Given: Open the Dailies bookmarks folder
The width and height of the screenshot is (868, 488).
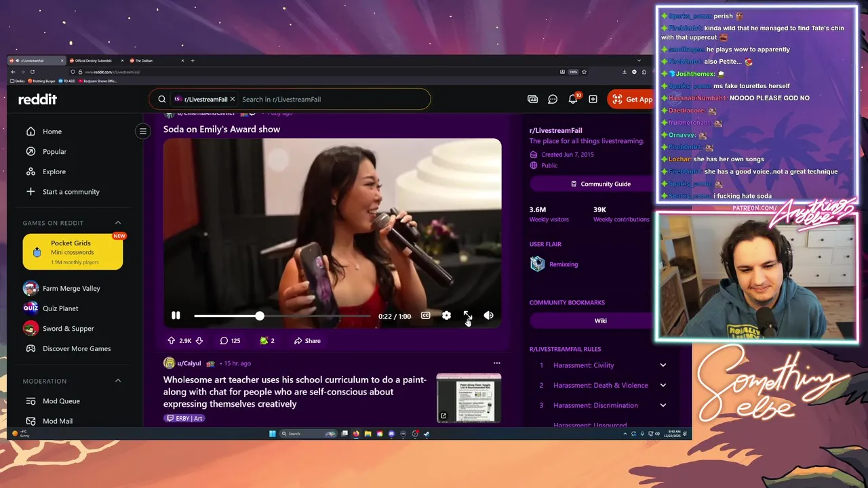Looking at the screenshot, I should coord(17,81).
